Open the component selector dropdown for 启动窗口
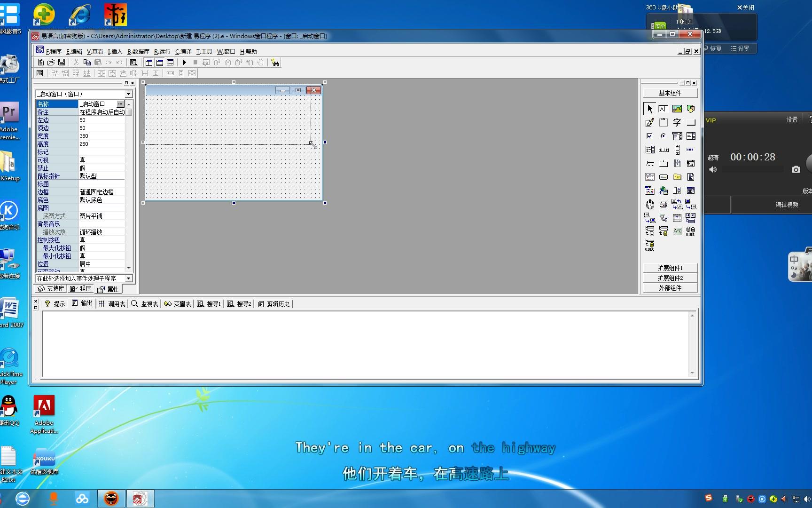Image resolution: width=812 pixels, height=508 pixels. pos(128,94)
